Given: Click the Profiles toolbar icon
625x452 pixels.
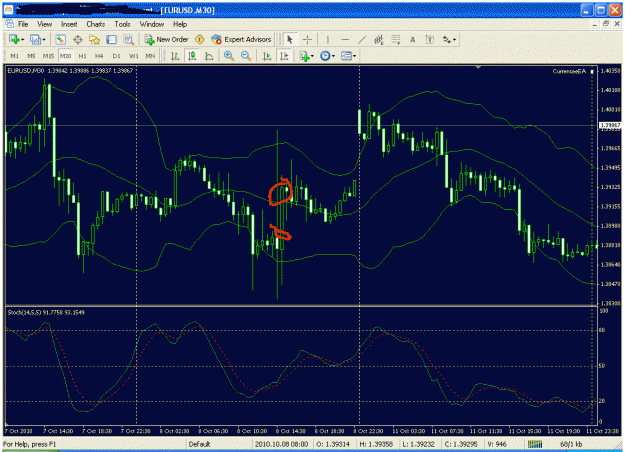Looking at the screenshot, I should pyautogui.click(x=35, y=39).
